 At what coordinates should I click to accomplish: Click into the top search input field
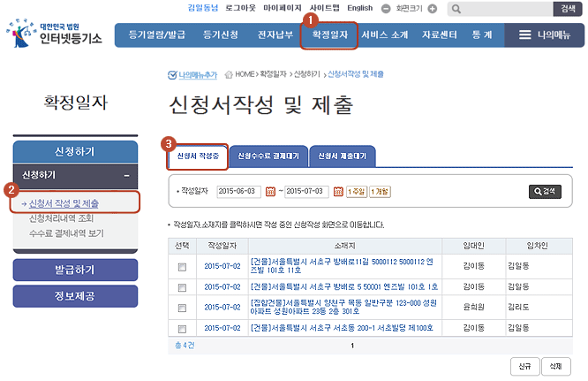click(x=507, y=9)
